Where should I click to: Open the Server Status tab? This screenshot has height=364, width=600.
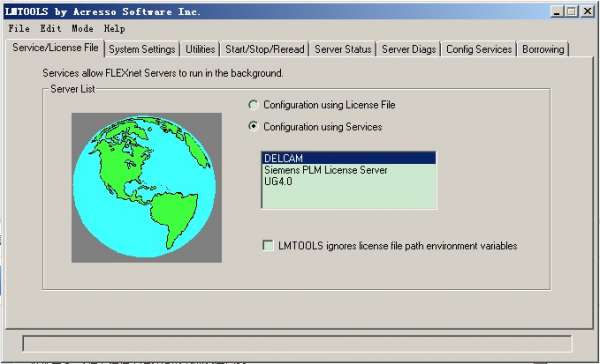tap(343, 49)
